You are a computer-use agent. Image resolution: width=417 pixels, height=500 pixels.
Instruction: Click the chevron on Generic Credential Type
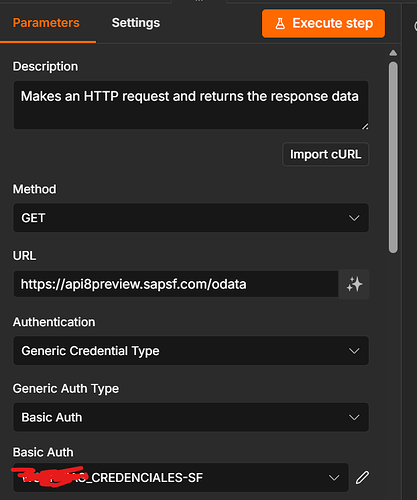354,351
